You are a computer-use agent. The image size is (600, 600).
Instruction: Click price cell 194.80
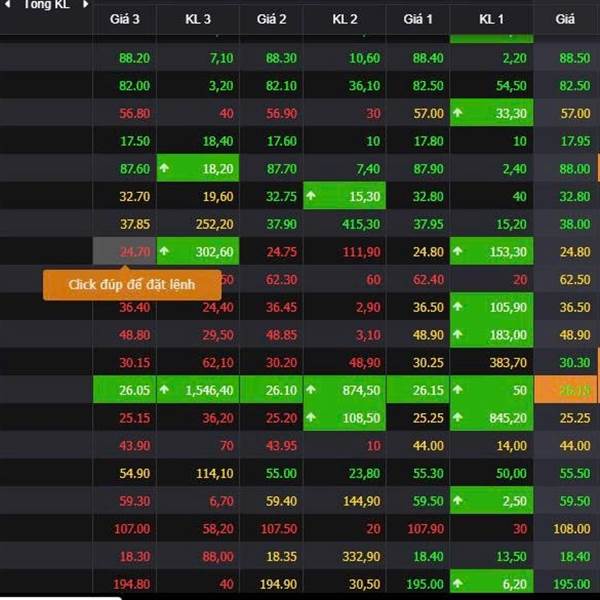pos(124,584)
